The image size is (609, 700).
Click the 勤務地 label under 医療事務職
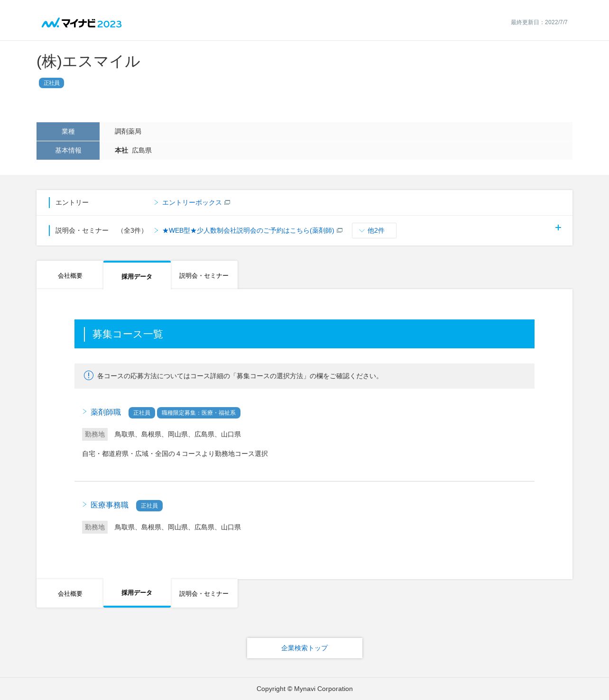pyautogui.click(x=95, y=527)
